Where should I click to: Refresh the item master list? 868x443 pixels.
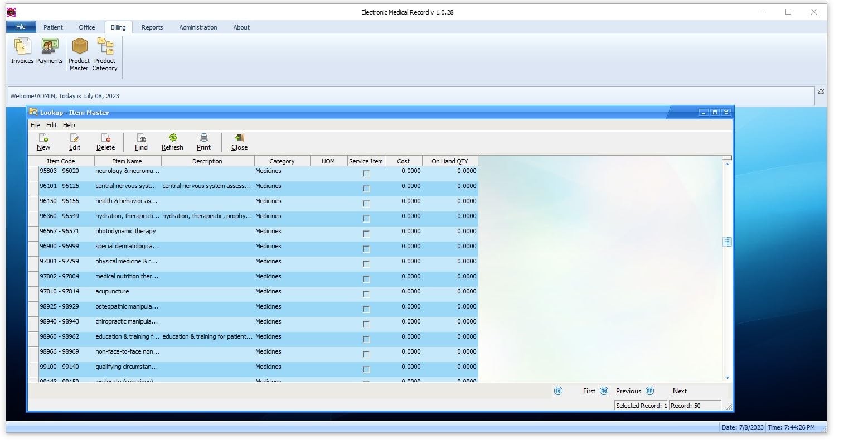tap(172, 142)
